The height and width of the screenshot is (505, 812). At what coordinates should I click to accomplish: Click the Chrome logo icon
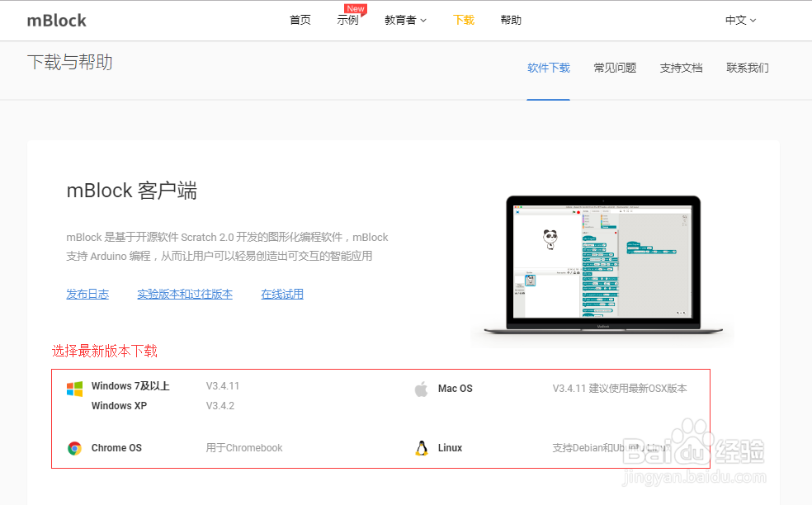click(74, 448)
